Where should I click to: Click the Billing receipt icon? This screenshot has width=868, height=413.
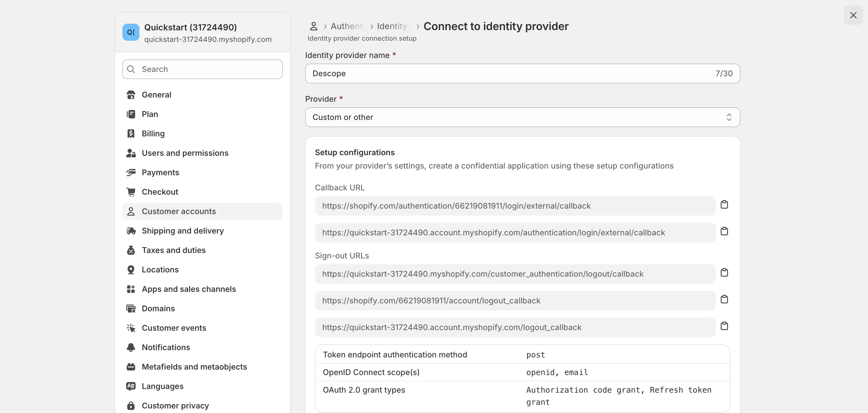131,134
